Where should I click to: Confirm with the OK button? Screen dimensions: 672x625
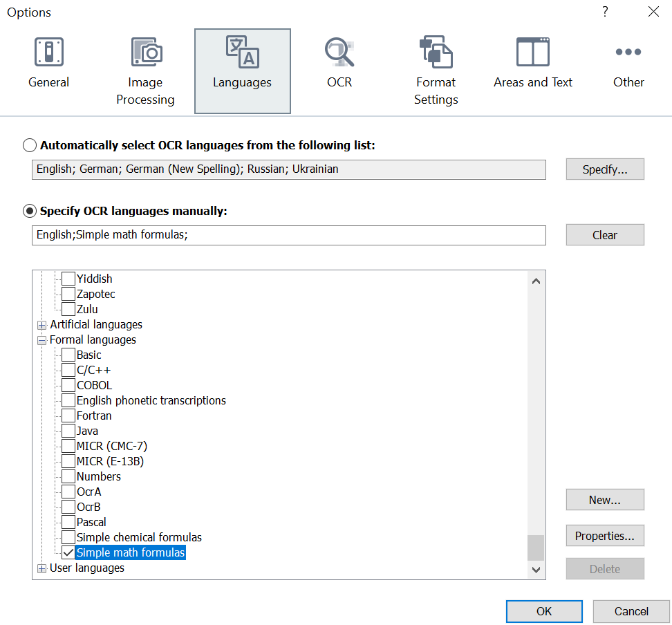pyautogui.click(x=544, y=611)
